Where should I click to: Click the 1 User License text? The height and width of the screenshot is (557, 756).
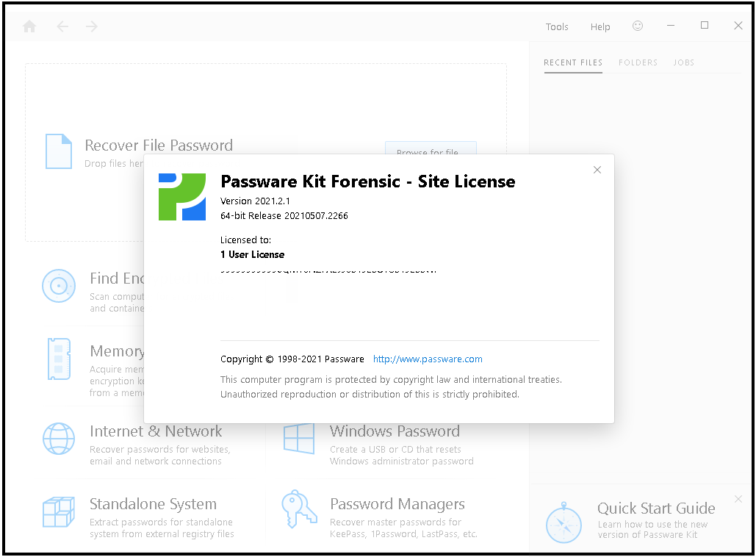coord(252,255)
